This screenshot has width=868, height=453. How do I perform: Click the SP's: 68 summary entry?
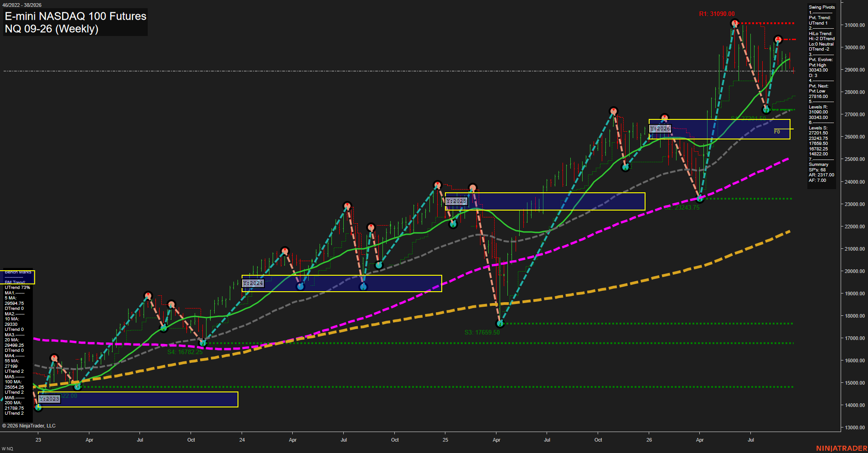817,170
